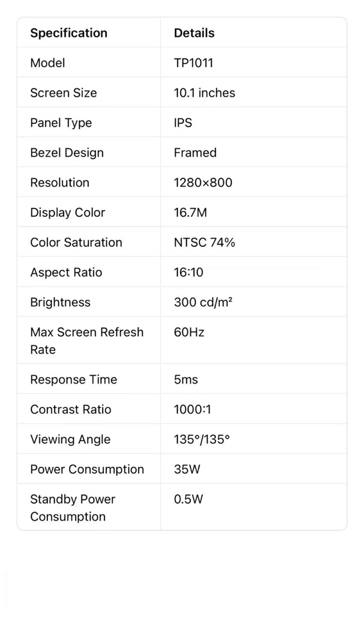Viewport: 364px width, 644px height.
Task: Select the 1000:1 contrast ratio value
Action: [192, 410]
